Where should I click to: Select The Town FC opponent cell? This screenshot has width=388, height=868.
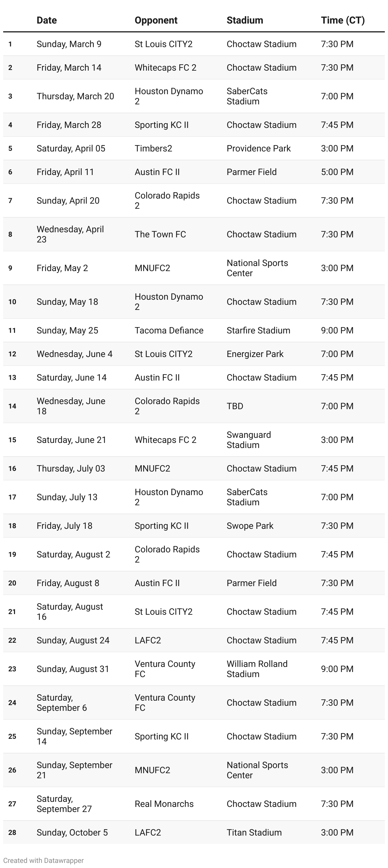(160, 234)
